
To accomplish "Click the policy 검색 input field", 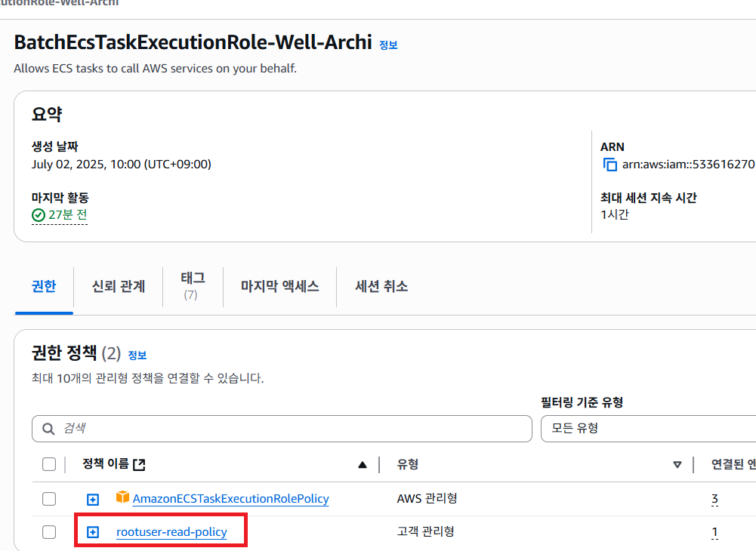I will pyautogui.click(x=287, y=429).
